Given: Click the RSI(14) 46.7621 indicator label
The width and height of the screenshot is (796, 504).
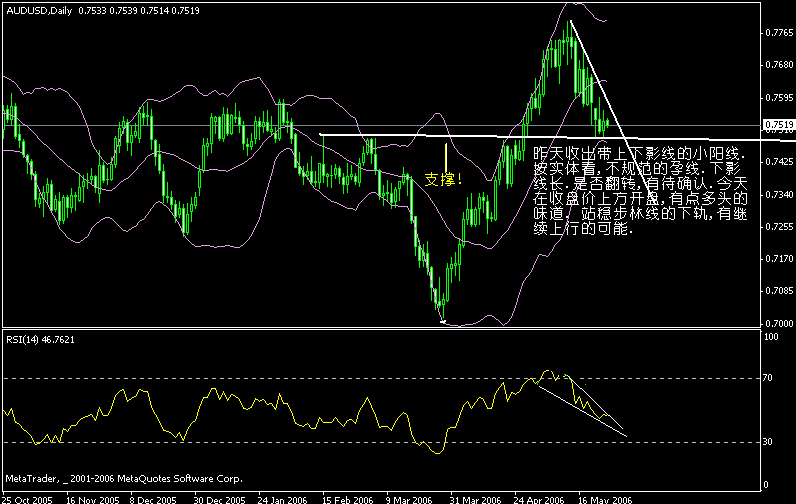Looking at the screenshot, I should pyautogui.click(x=41, y=340).
